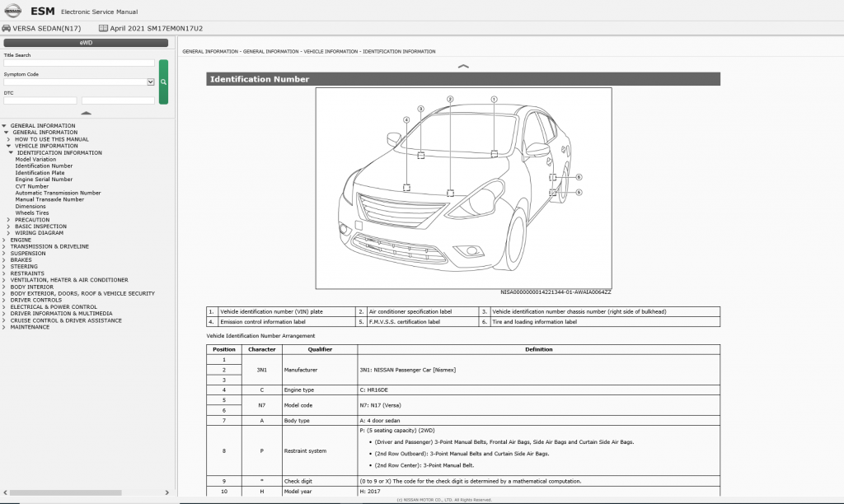844x504 pixels.
Task: Click the GENERAL INFORMATION breadcrumb link
Action: (213, 51)
